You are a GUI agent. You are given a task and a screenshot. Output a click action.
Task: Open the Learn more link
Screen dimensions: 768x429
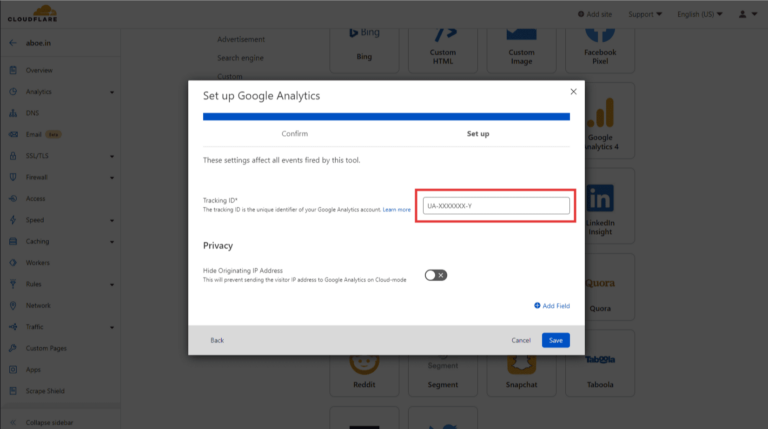[x=396, y=210]
